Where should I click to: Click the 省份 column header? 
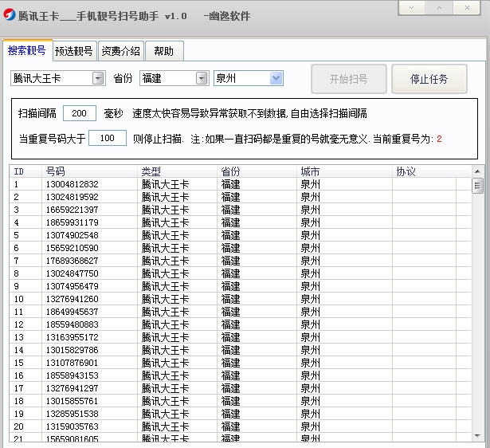pos(257,171)
